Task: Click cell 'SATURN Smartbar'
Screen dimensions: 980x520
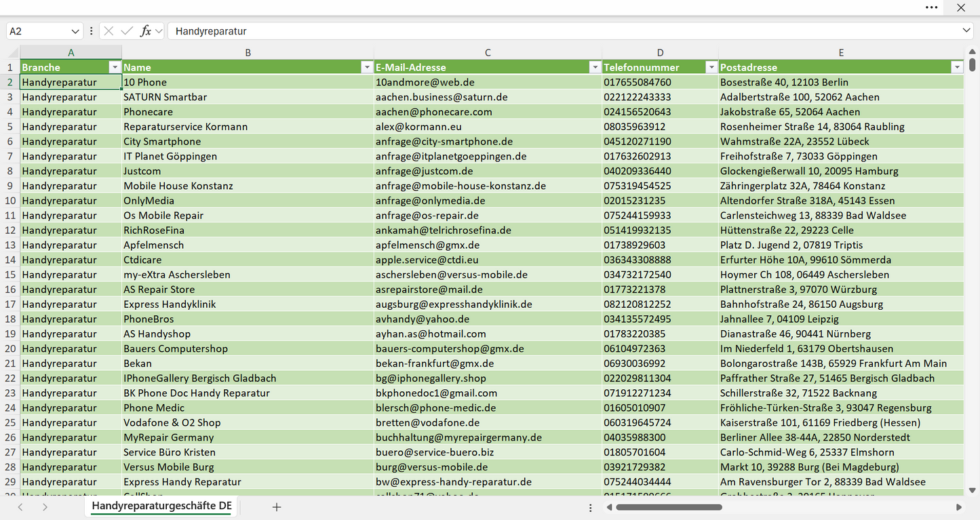Action: tap(248, 97)
